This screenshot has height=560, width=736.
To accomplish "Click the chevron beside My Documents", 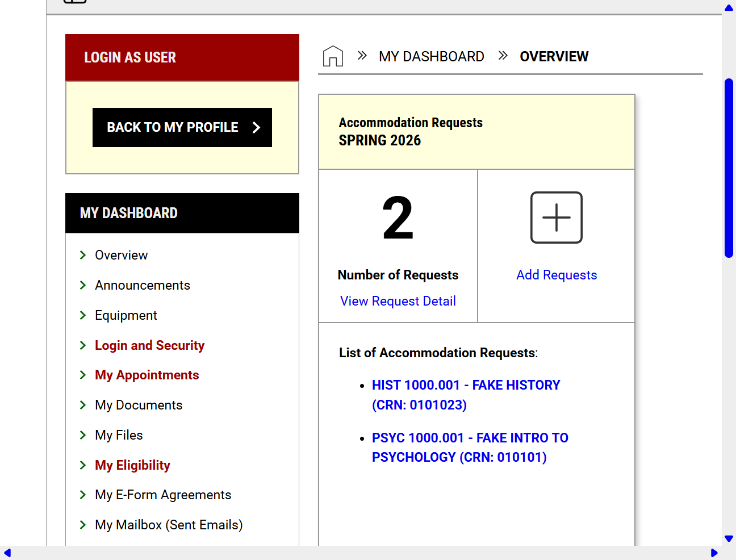I will (x=83, y=405).
